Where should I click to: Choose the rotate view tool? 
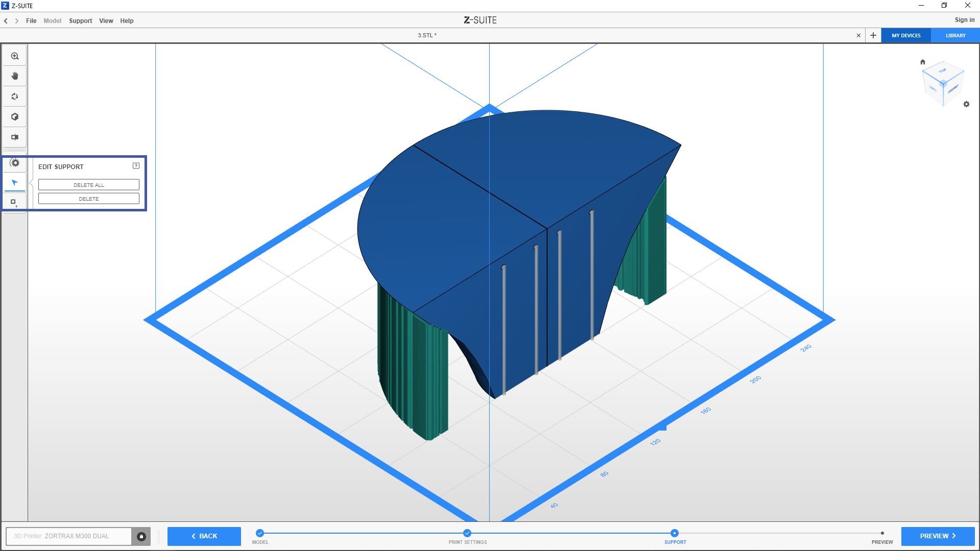point(15,97)
